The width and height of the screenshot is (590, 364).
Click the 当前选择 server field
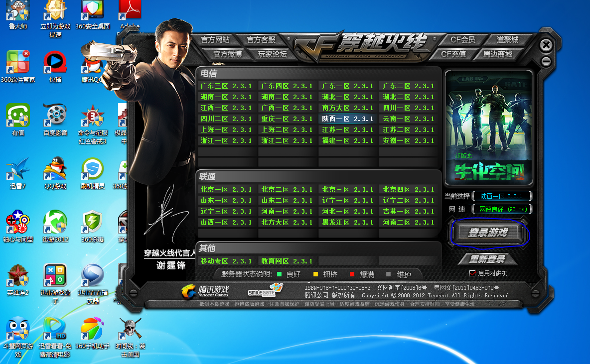click(x=502, y=196)
